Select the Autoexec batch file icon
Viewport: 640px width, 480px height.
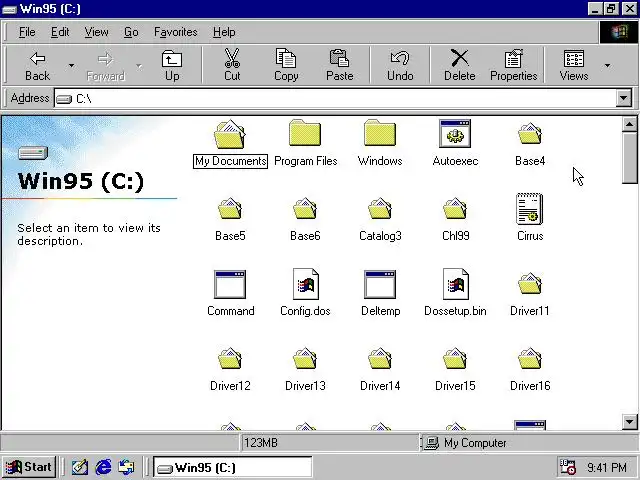(455, 133)
